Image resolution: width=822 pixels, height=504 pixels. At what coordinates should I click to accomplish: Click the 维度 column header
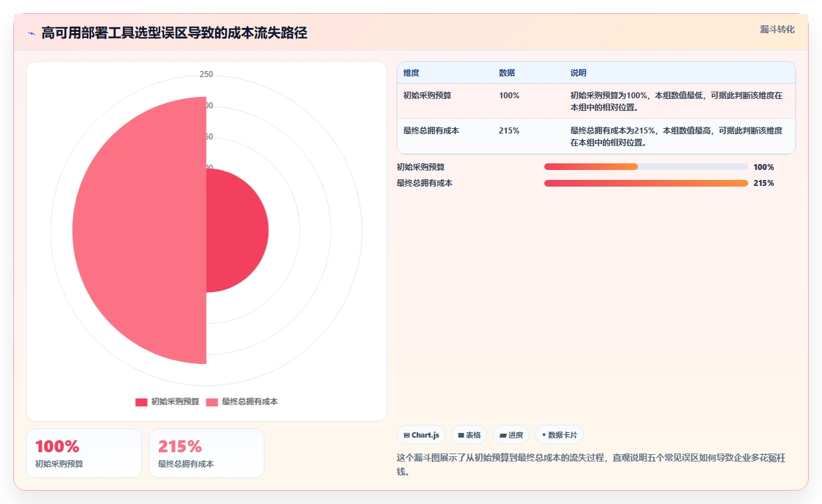click(x=411, y=73)
